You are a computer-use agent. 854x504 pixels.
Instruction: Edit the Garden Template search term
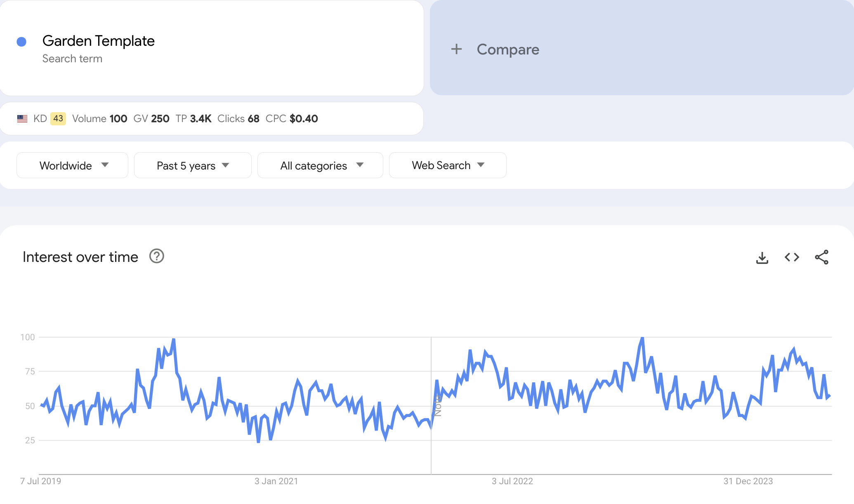tap(98, 41)
